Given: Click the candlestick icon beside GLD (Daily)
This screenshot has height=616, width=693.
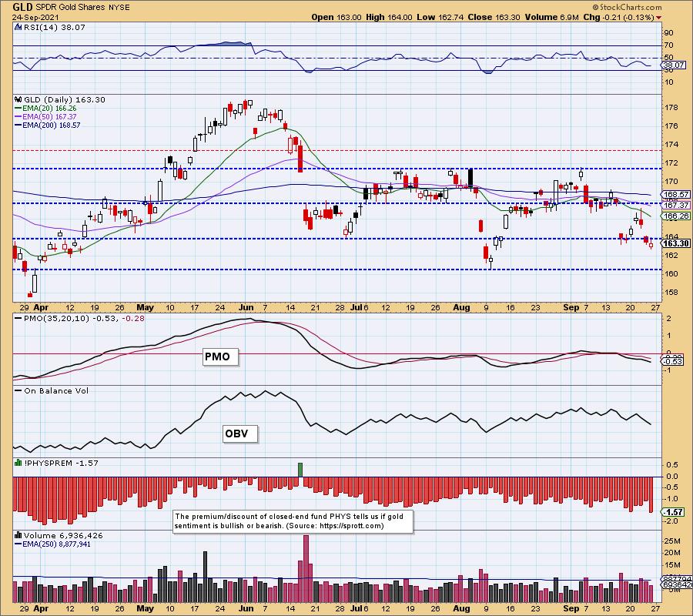Looking at the screenshot, I should (18, 100).
